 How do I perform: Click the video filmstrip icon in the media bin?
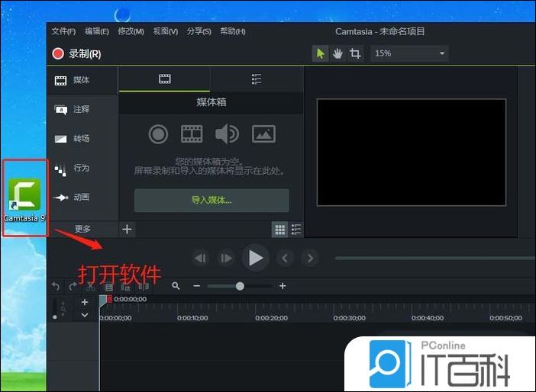tap(192, 134)
